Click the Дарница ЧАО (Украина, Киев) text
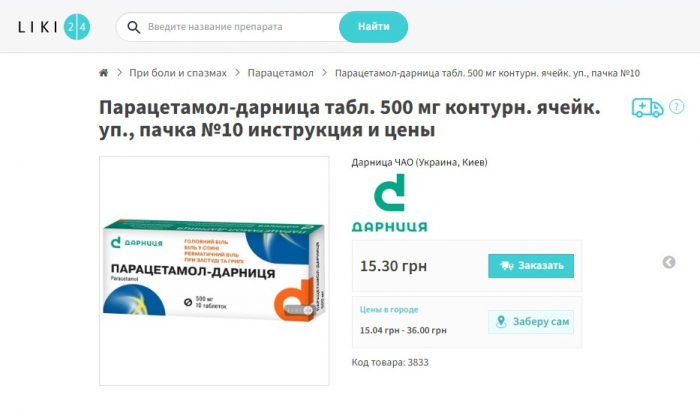The image size is (700, 415). coord(419,162)
